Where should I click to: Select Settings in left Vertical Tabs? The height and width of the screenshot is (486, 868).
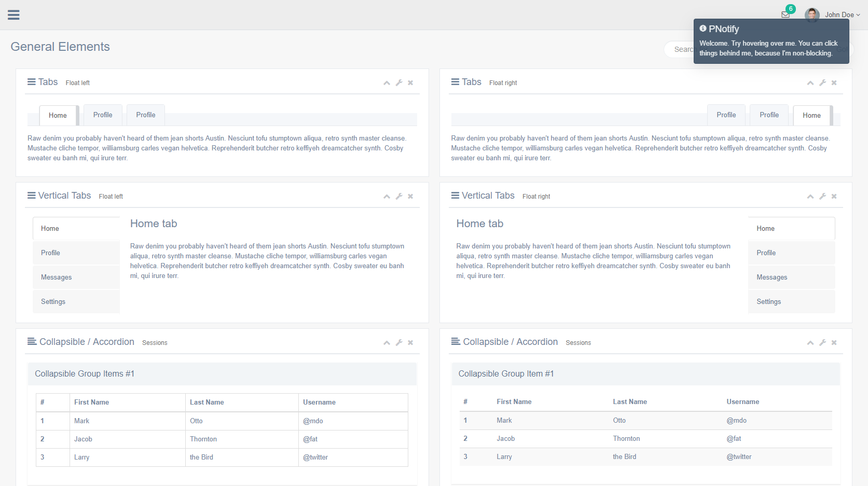pos(76,301)
